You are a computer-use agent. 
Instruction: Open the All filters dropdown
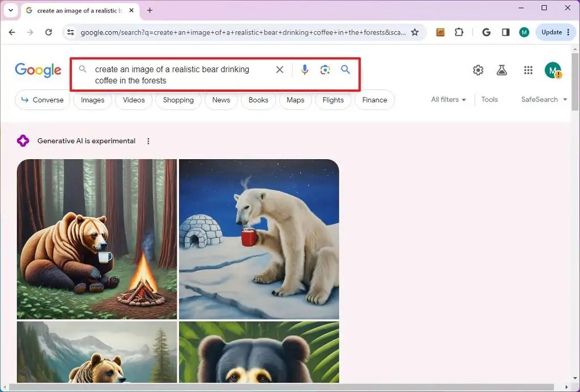pos(448,100)
